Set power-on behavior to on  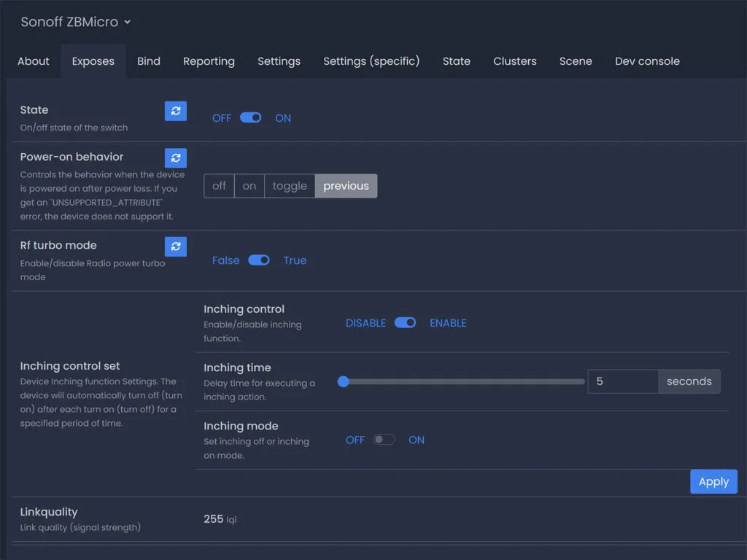(249, 186)
